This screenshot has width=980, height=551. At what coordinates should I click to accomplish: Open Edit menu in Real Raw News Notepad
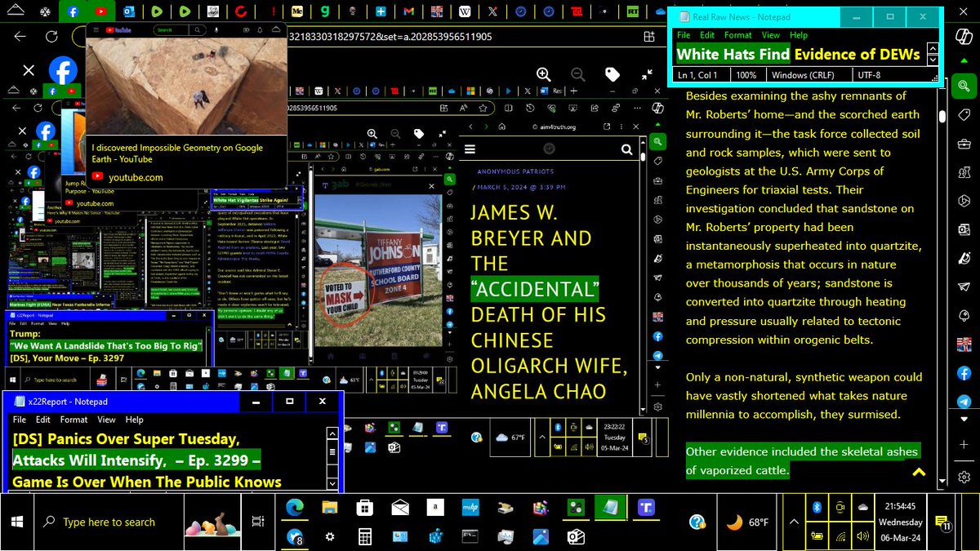click(x=707, y=35)
